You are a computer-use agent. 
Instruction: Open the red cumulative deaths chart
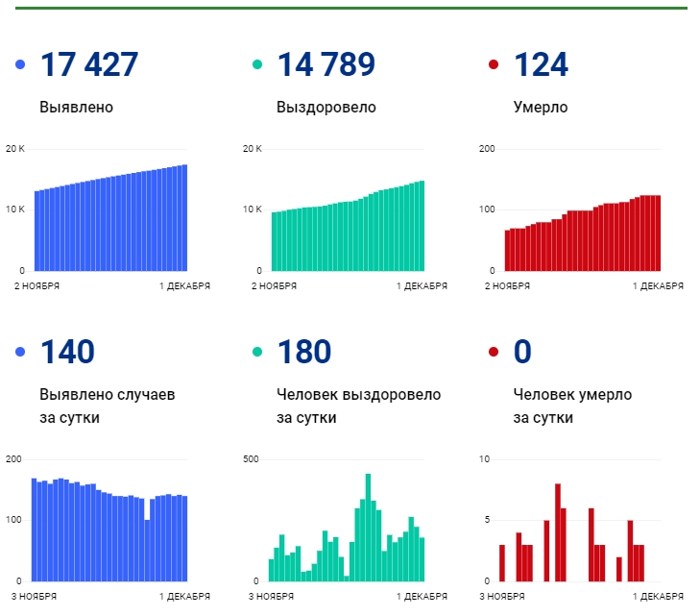583,234
